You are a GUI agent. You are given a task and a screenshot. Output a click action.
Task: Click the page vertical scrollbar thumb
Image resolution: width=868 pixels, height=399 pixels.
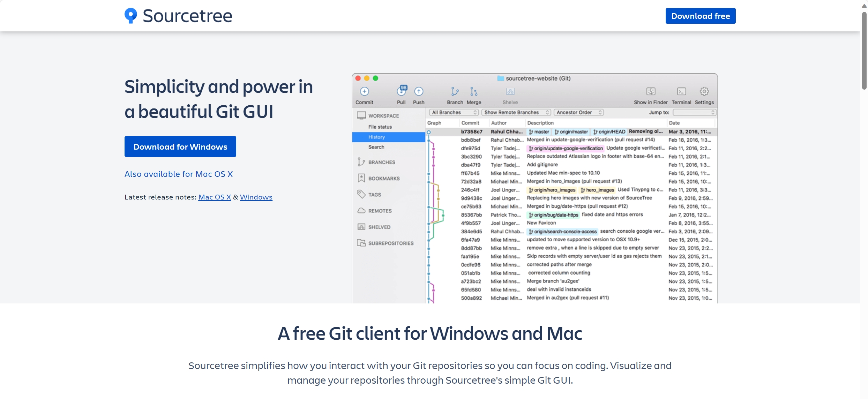tap(864, 49)
